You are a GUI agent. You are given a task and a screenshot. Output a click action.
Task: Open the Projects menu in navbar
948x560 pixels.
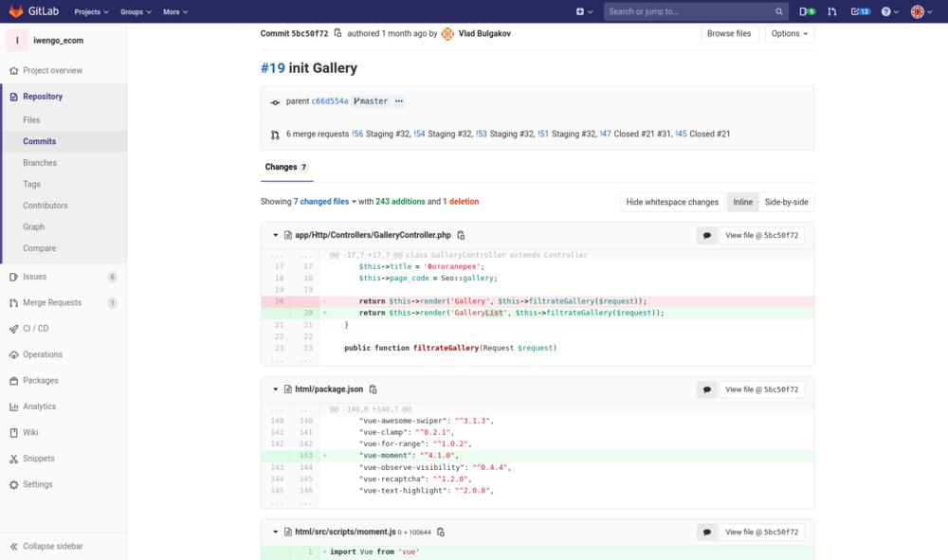[91, 11]
